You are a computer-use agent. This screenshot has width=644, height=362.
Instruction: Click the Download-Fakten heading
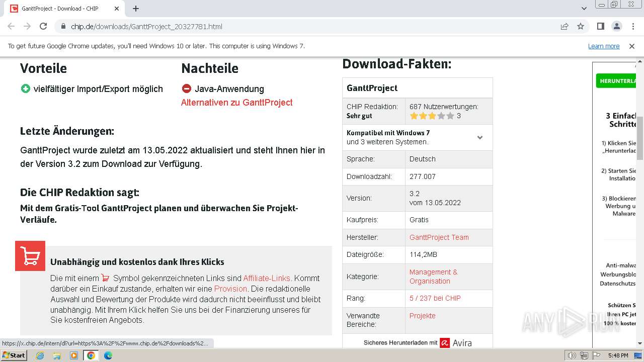tap(397, 64)
